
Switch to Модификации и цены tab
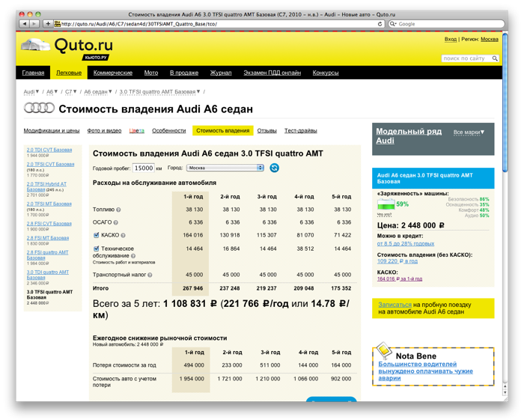click(52, 131)
